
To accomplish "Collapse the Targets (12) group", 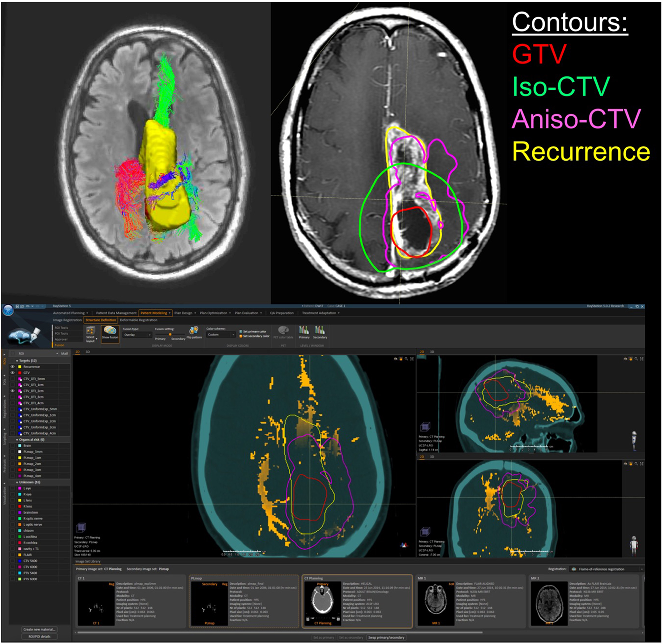I will tap(17, 361).
